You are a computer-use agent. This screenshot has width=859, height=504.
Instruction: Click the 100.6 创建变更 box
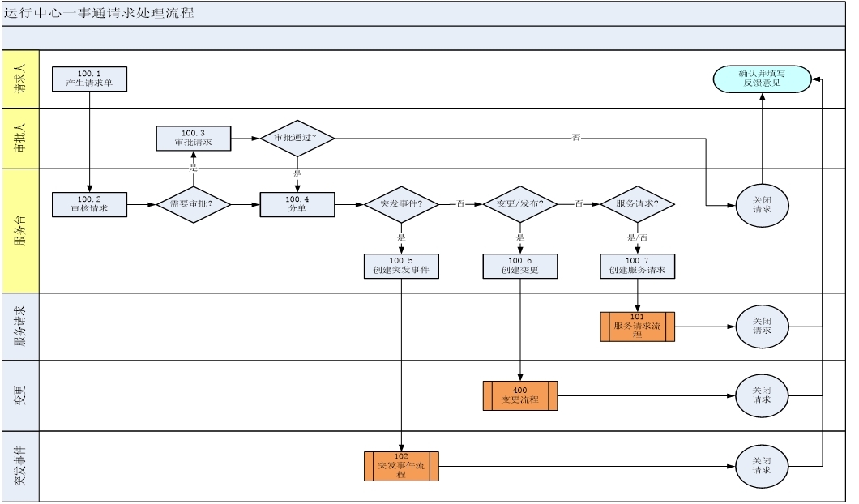point(519,266)
